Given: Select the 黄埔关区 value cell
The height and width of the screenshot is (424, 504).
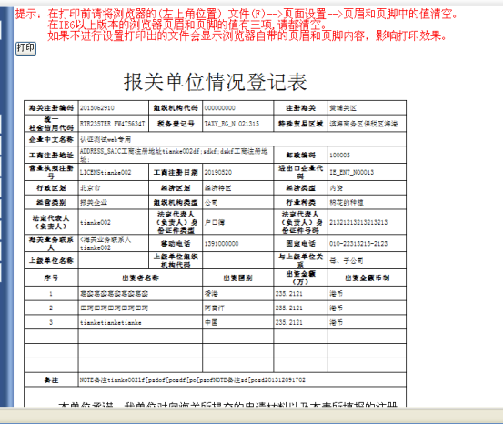Looking at the screenshot, I should tap(367, 108).
